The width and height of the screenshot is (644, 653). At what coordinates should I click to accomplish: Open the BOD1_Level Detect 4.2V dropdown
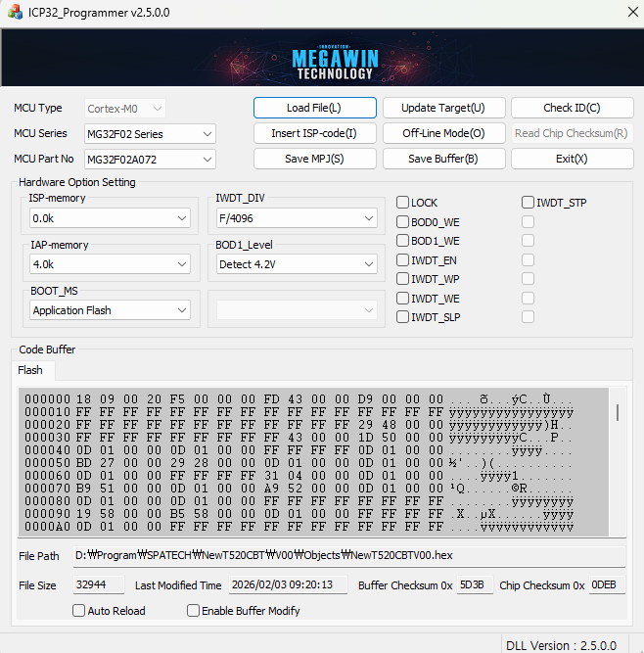click(297, 264)
